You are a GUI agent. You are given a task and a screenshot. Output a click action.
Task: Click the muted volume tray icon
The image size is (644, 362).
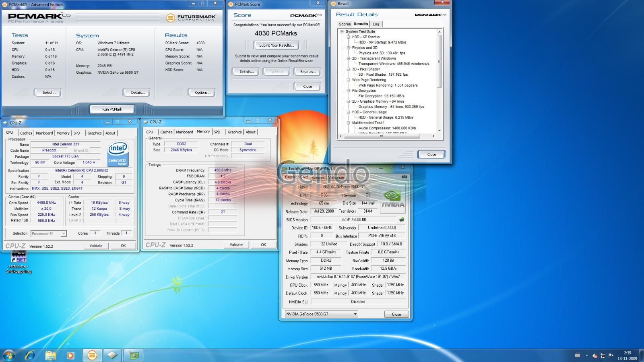tap(595, 356)
